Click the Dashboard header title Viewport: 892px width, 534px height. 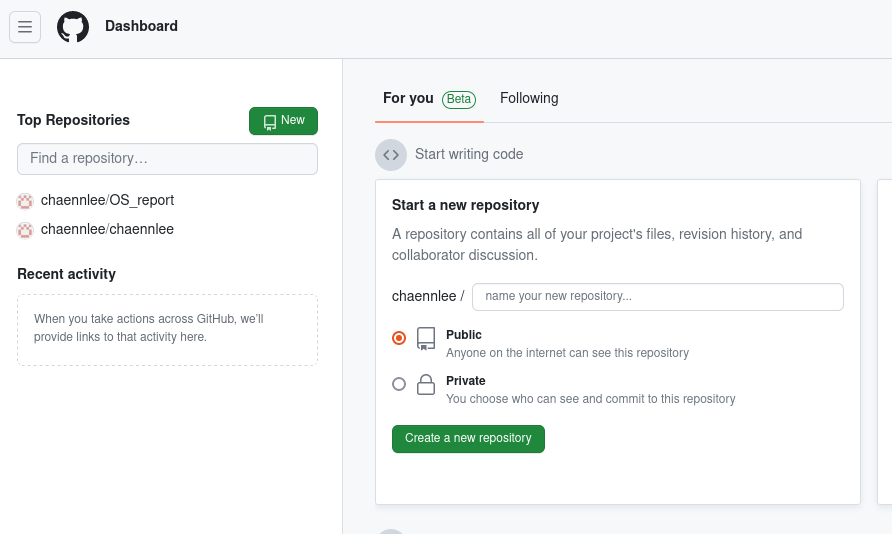(x=141, y=26)
